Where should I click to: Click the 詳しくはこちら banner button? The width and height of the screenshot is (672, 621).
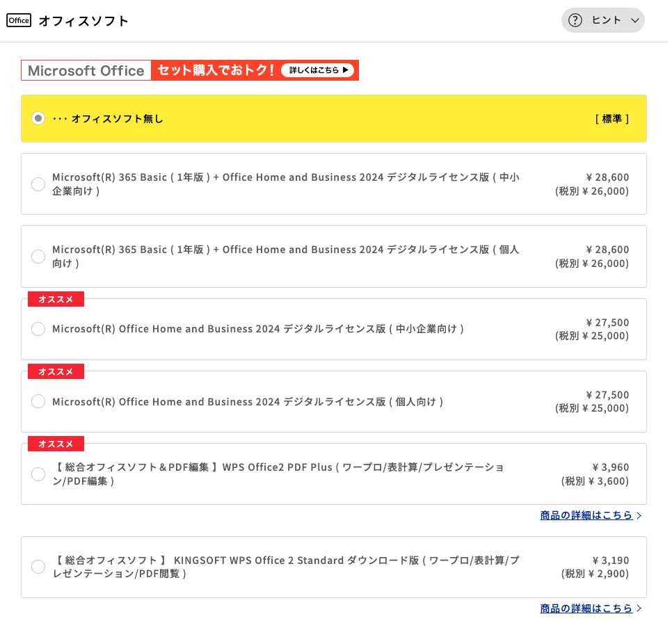[x=318, y=70]
